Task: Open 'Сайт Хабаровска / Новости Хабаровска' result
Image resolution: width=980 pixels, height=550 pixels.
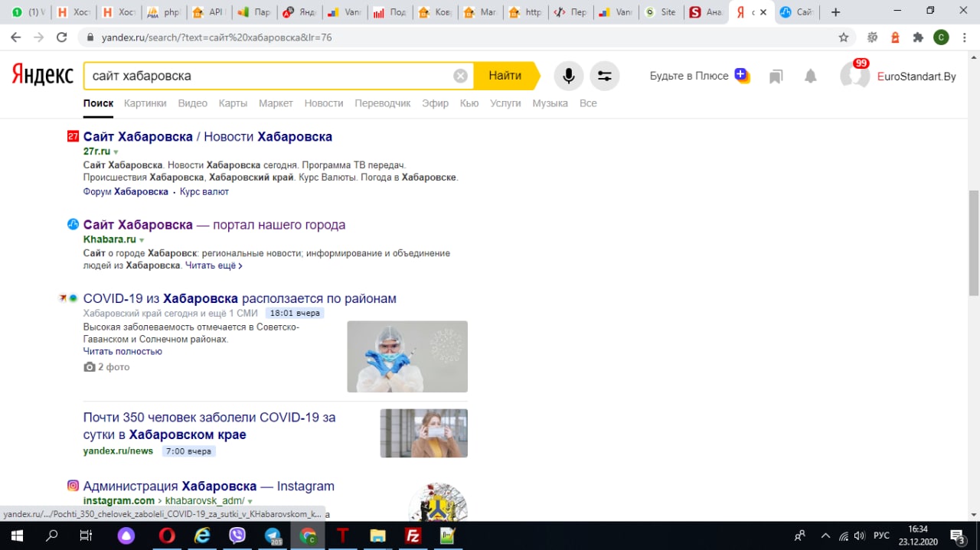Action: coord(207,136)
